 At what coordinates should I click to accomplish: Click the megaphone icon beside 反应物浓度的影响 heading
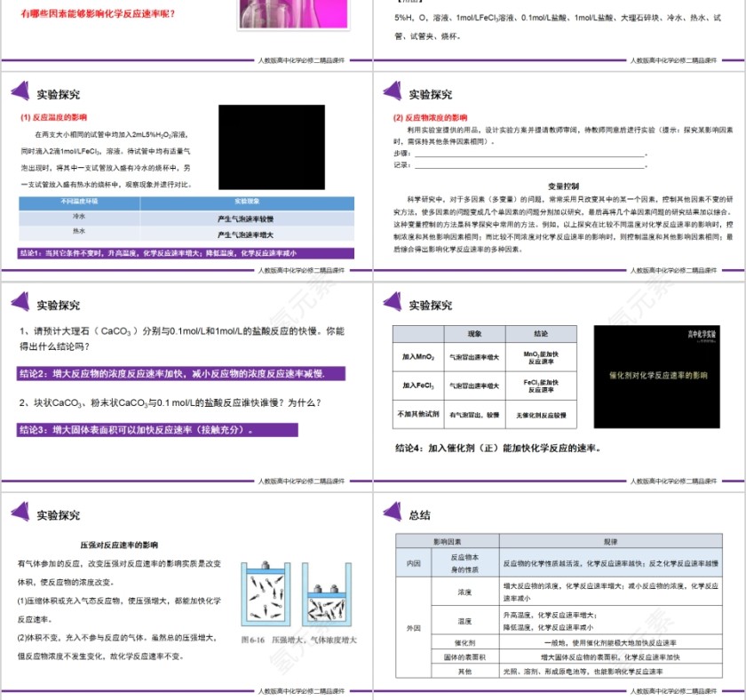pyautogui.click(x=393, y=91)
